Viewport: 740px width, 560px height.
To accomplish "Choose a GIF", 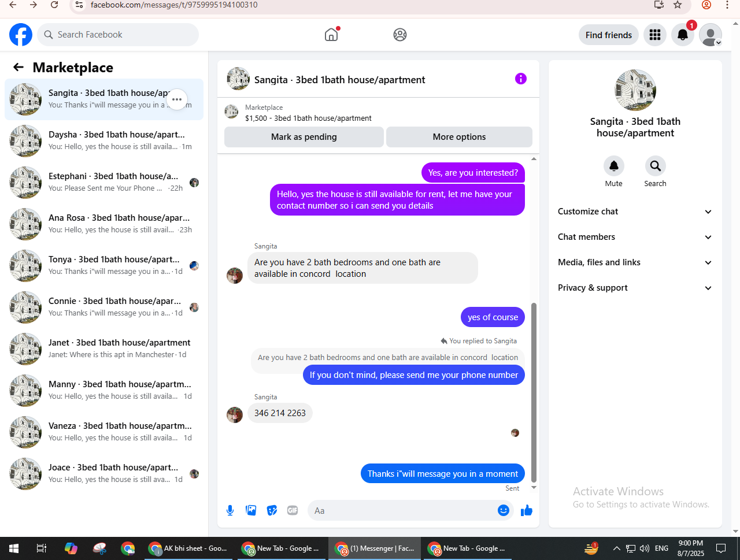I will [x=293, y=510].
